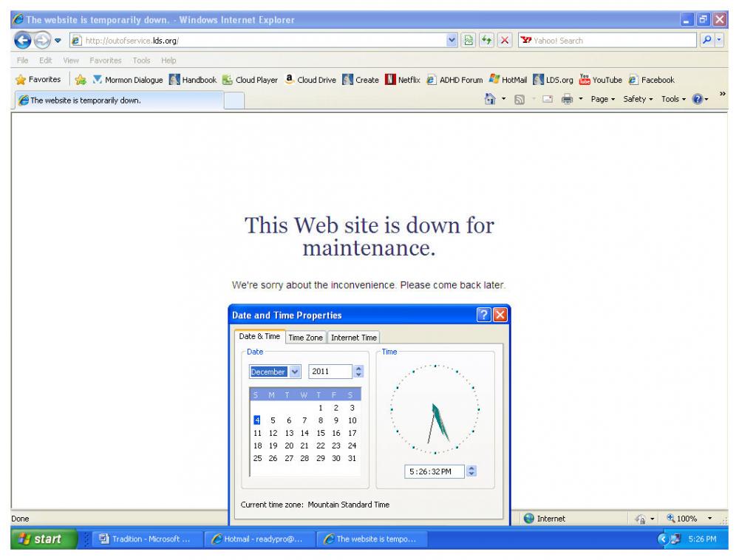Click the Refresh page icon
The image size is (739, 560).
pos(486,41)
